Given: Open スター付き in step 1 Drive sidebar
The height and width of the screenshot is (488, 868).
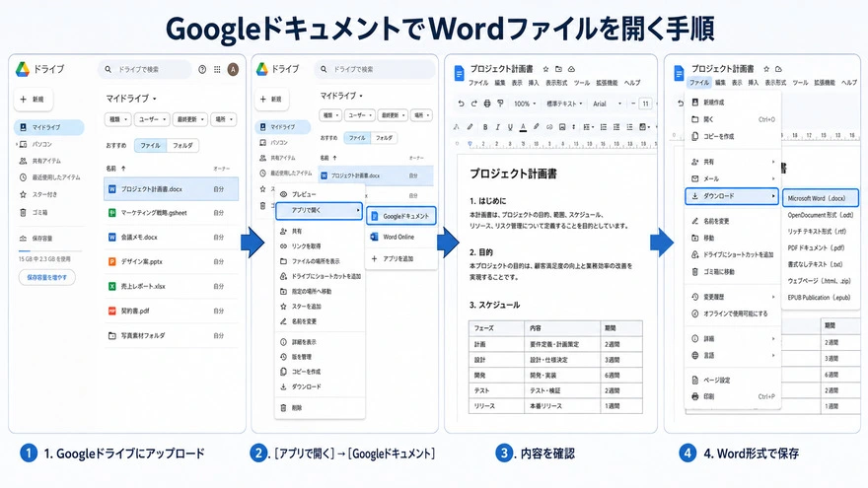Looking at the screenshot, I should coord(38,195).
